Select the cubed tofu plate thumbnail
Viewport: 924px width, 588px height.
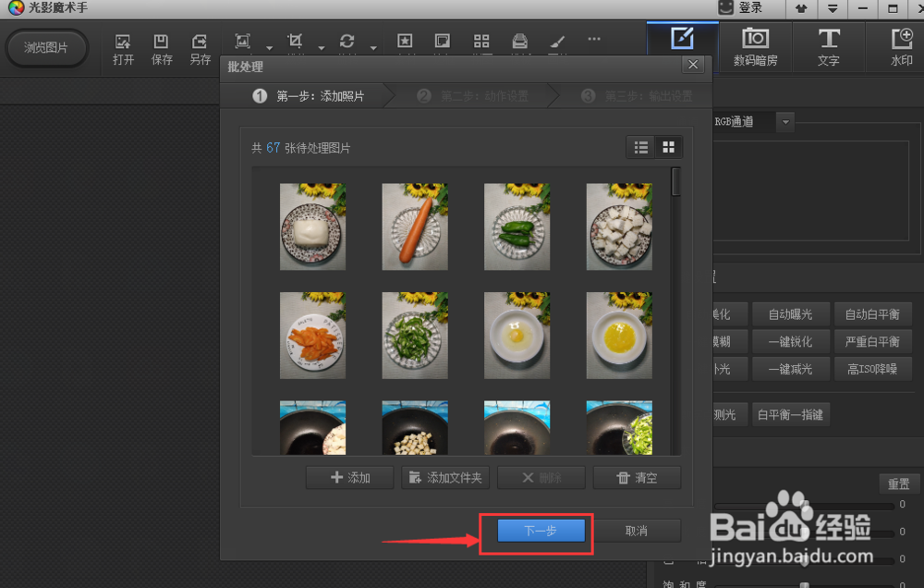tap(619, 227)
